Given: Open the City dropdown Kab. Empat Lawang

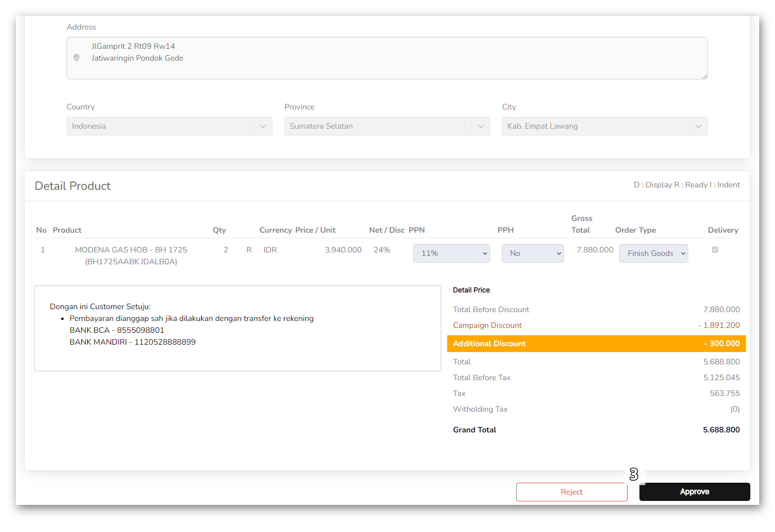Looking at the screenshot, I should click(x=596, y=126).
